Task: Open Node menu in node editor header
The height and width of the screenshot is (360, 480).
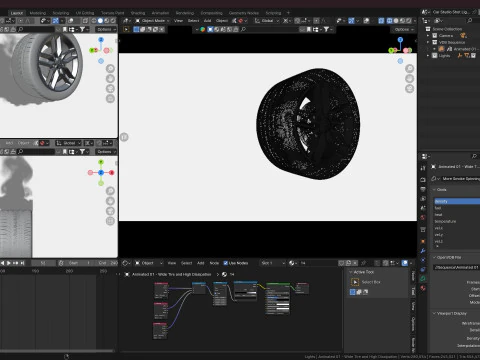Action: (214, 263)
